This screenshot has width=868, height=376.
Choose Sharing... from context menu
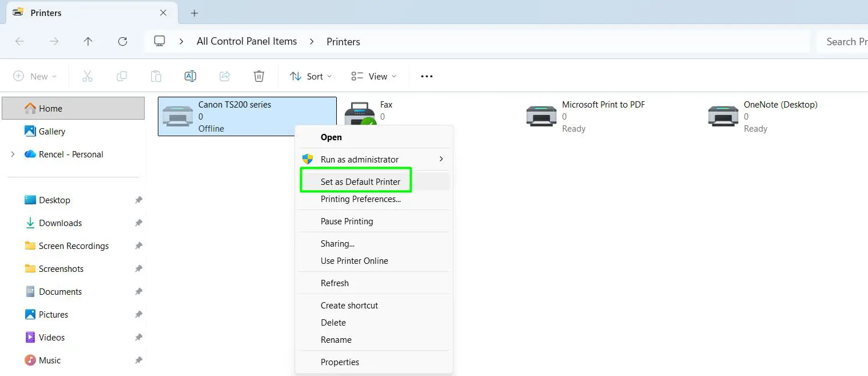click(374, 244)
